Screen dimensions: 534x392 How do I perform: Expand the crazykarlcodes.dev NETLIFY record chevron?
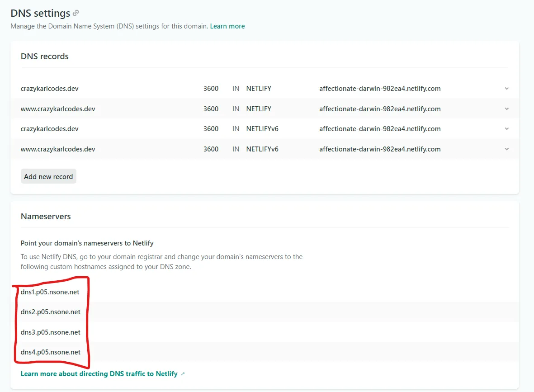[x=507, y=89]
